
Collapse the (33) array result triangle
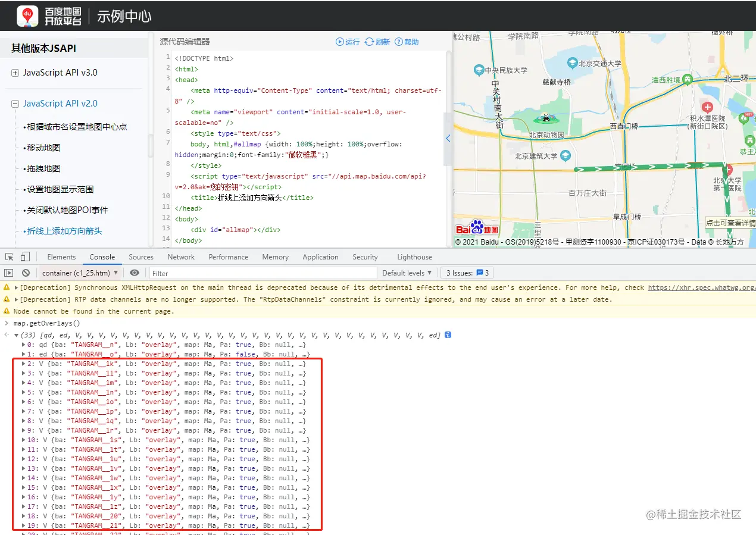tap(17, 336)
